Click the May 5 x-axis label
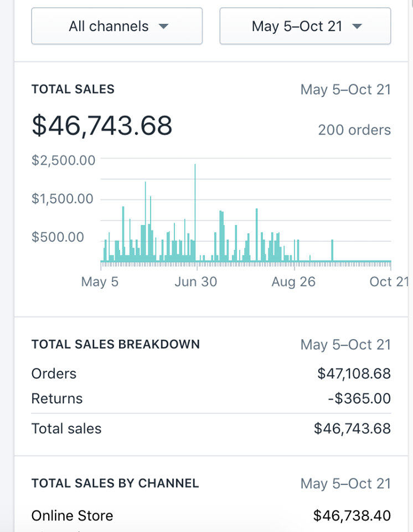The width and height of the screenshot is (413, 532). 100,282
